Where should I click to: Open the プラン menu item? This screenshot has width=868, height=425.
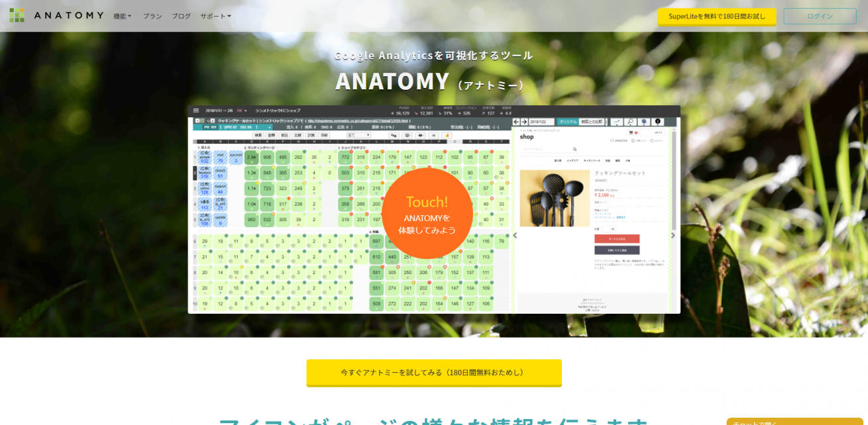tap(152, 16)
